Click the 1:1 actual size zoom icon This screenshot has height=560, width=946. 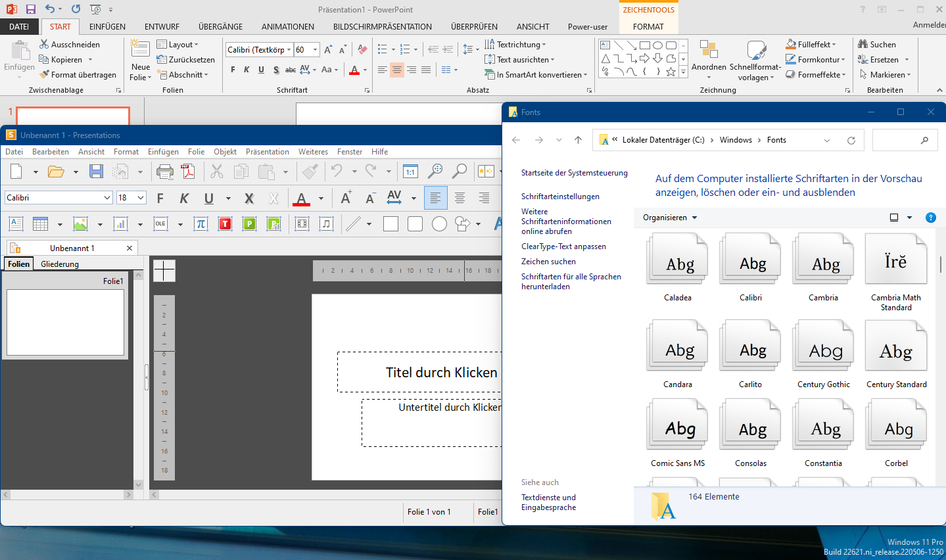pyautogui.click(x=410, y=172)
